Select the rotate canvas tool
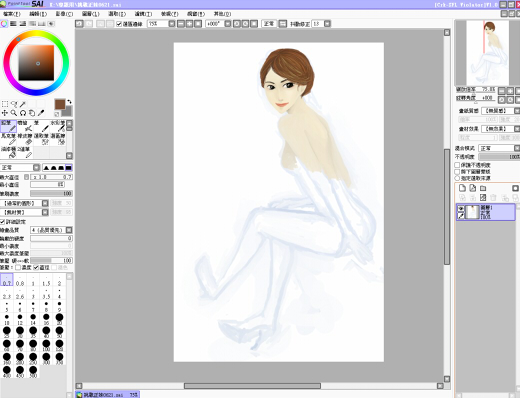The height and width of the screenshot is (398, 520). click(x=23, y=113)
